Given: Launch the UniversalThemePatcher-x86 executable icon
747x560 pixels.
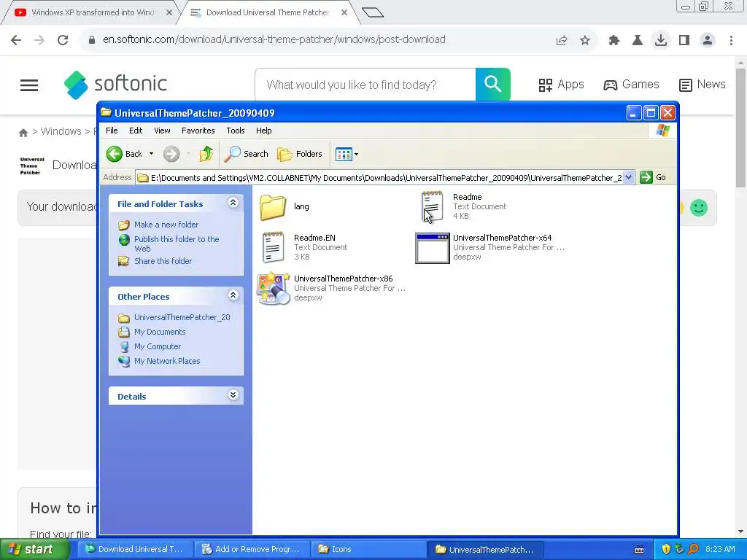Looking at the screenshot, I should tap(273, 289).
